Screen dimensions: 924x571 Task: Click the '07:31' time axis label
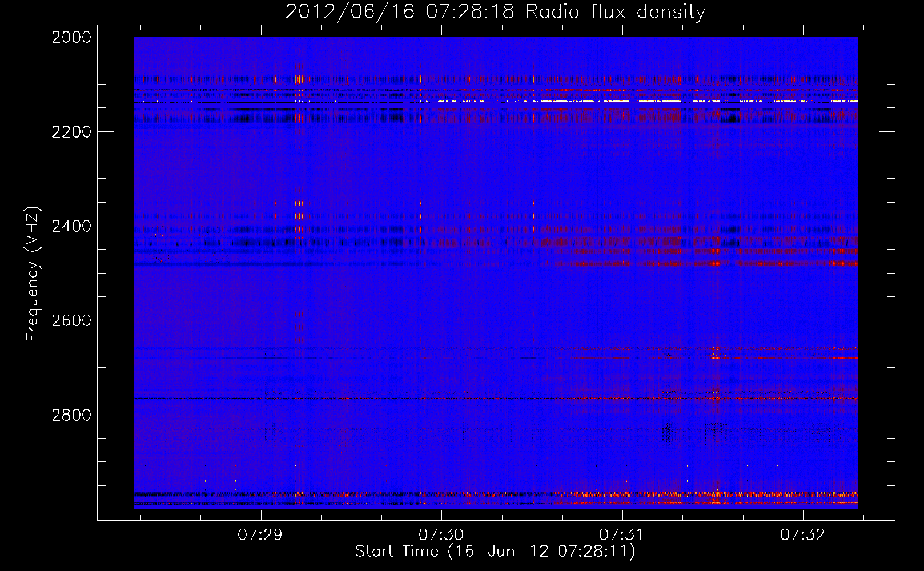pos(621,534)
